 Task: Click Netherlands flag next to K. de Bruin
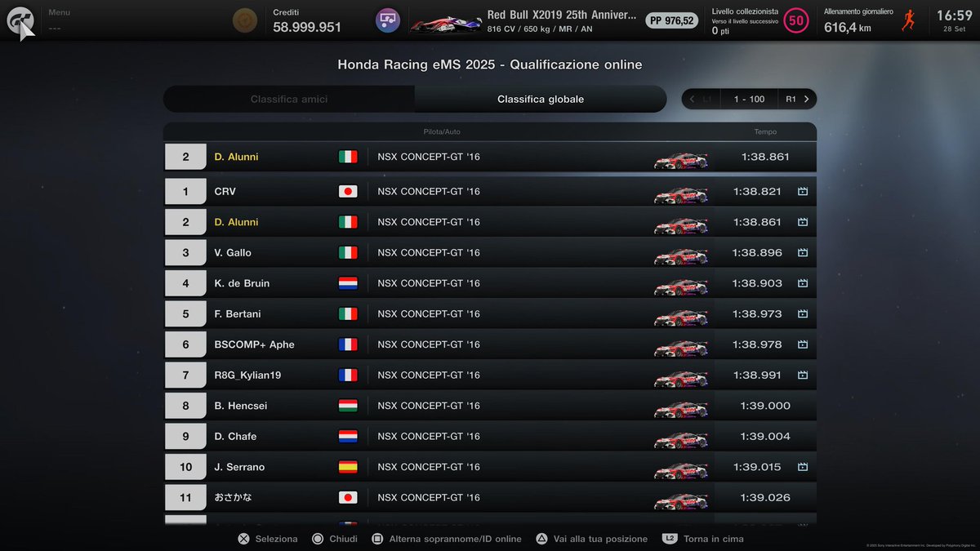[x=348, y=283]
